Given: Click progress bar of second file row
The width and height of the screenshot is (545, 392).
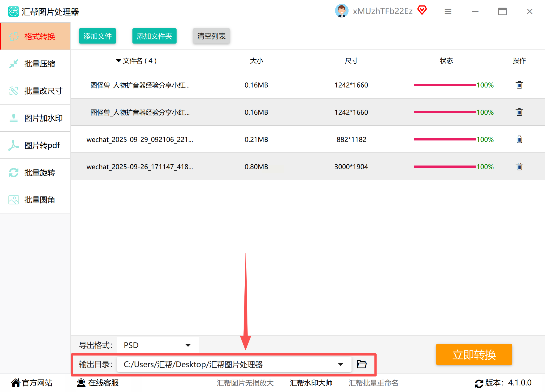Looking at the screenshot, I should tap(444, 112).
